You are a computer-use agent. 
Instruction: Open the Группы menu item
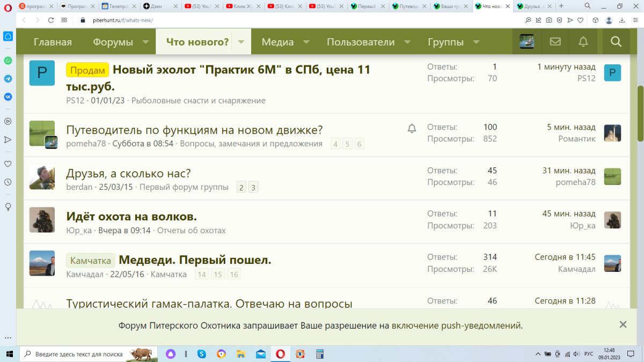tap(445, 42)
